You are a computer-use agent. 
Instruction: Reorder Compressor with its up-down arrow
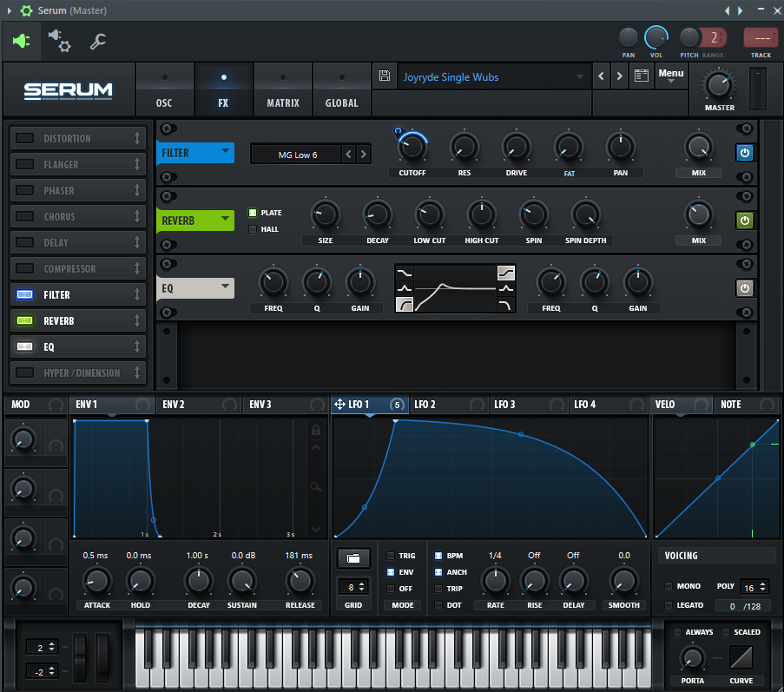[137, 268]
